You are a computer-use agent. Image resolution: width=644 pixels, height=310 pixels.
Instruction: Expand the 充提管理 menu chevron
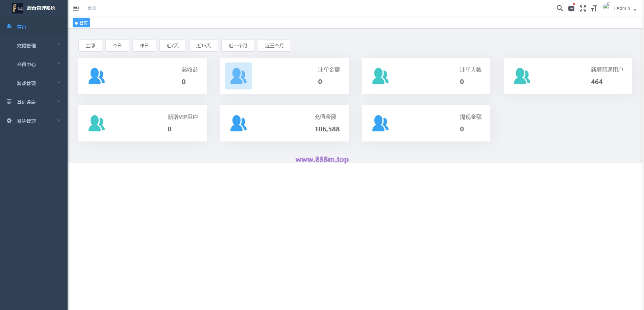pos(59,45)
